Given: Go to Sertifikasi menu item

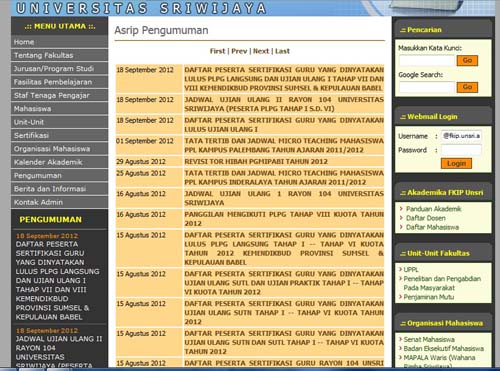Looking at the screenshot, I should pyautogui.click(x=59, y=135).
